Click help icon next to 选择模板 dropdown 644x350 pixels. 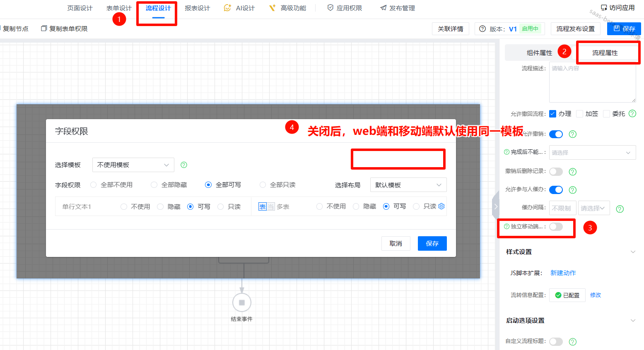coord(184,165)
